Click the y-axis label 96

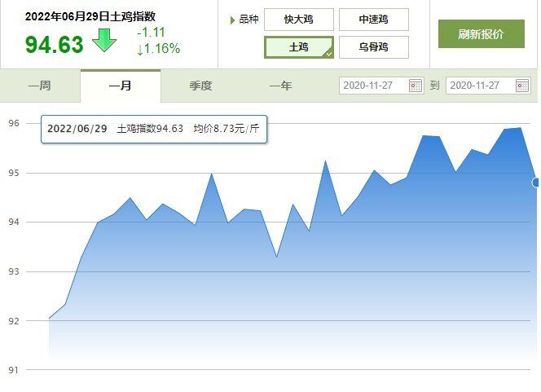click(14, 123)
